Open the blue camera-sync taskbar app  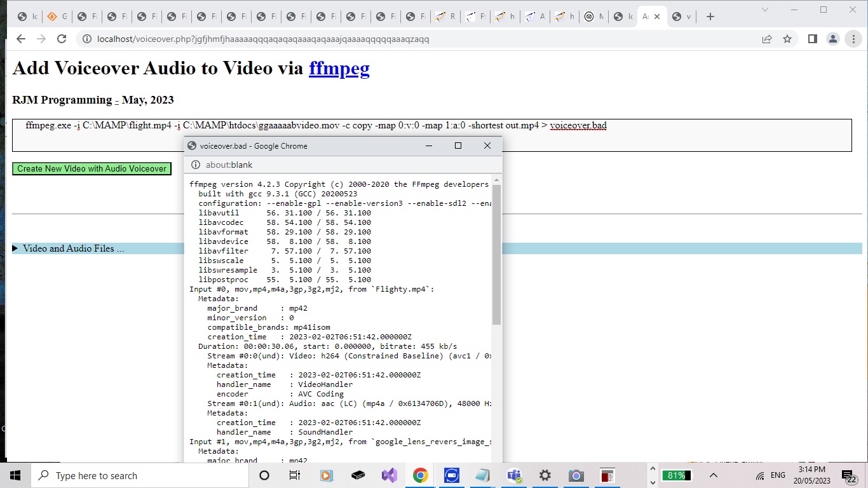pyautogui.click(x=451, y=475)
